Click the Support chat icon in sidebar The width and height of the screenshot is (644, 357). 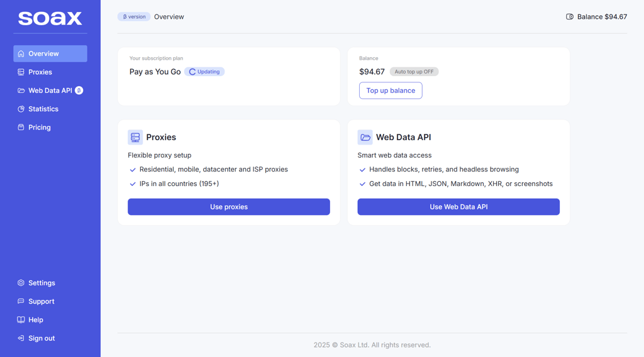click(21, 302)
